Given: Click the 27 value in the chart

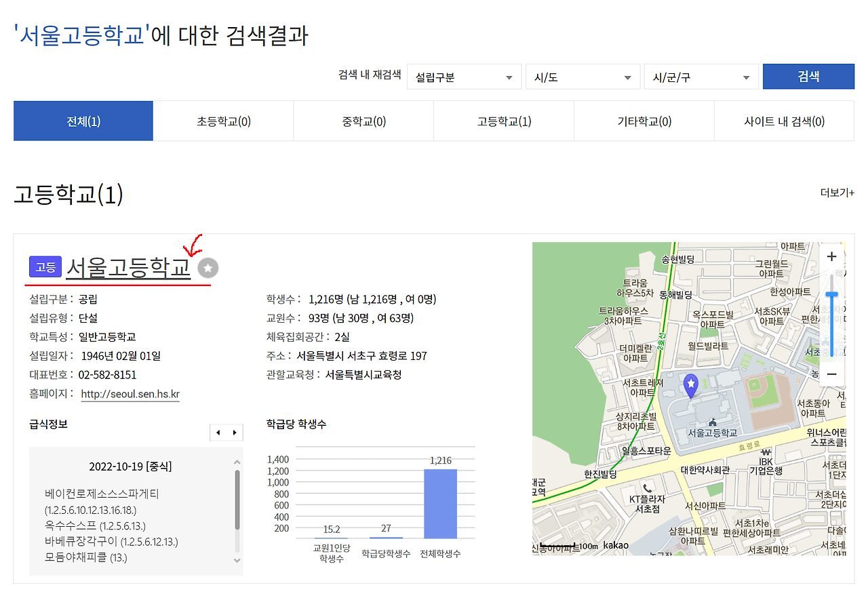Looking at the screenshot, I should click(386, 529).
